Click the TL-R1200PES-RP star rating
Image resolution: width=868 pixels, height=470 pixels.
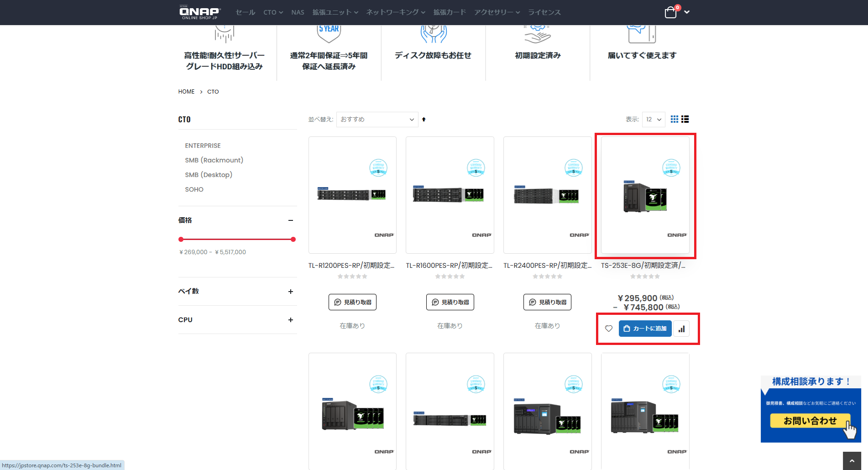click(x=352, y=277)
